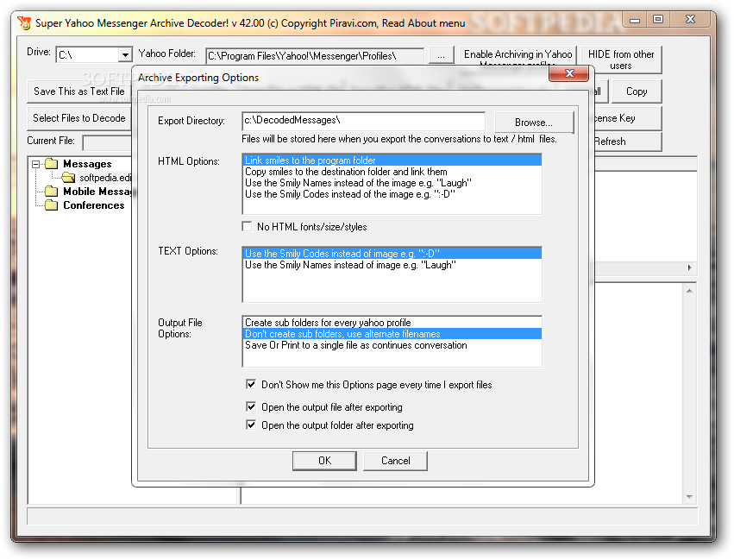Select Don't create sub folders, use alternate filenames
734x560 pixels.
pyautogui.click(x=392, y=334)
